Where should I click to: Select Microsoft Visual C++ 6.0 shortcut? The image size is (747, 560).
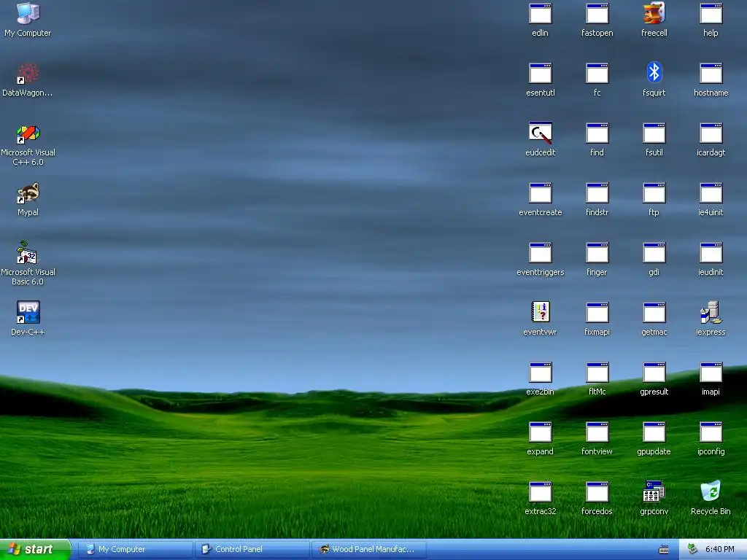point(28,133)
